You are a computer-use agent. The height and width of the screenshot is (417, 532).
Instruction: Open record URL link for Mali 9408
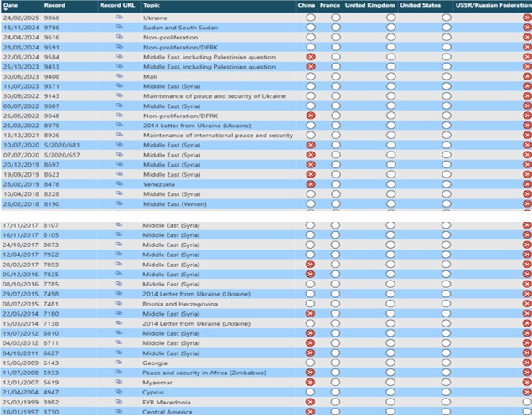point(119,76)
